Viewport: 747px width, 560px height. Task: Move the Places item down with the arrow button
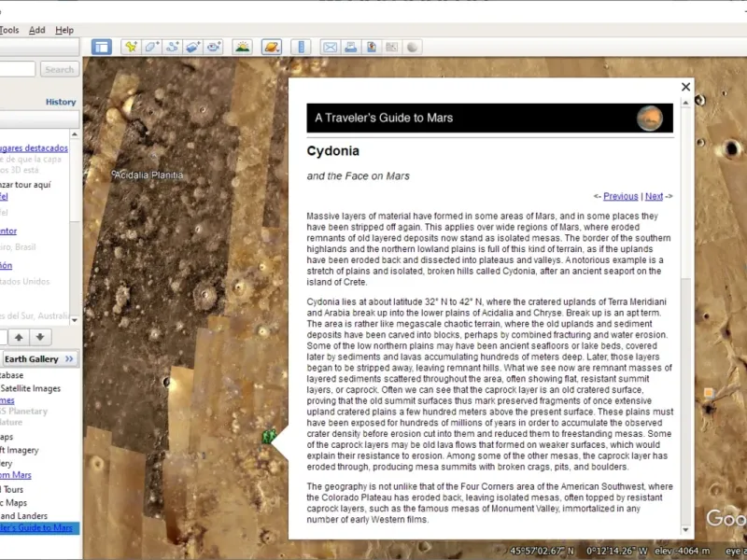click(40, 337)
